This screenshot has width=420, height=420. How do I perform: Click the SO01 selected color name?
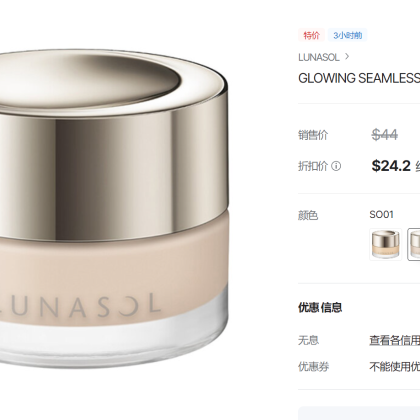[381, 214]
